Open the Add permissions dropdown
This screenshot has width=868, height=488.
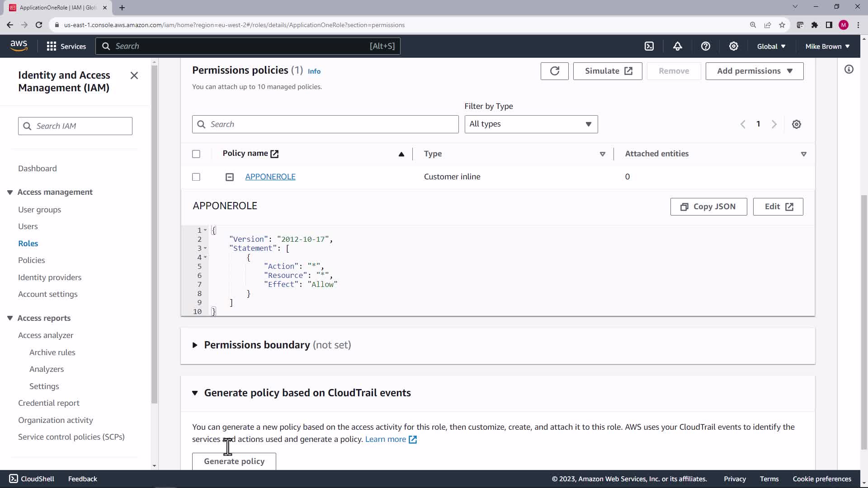754,71
